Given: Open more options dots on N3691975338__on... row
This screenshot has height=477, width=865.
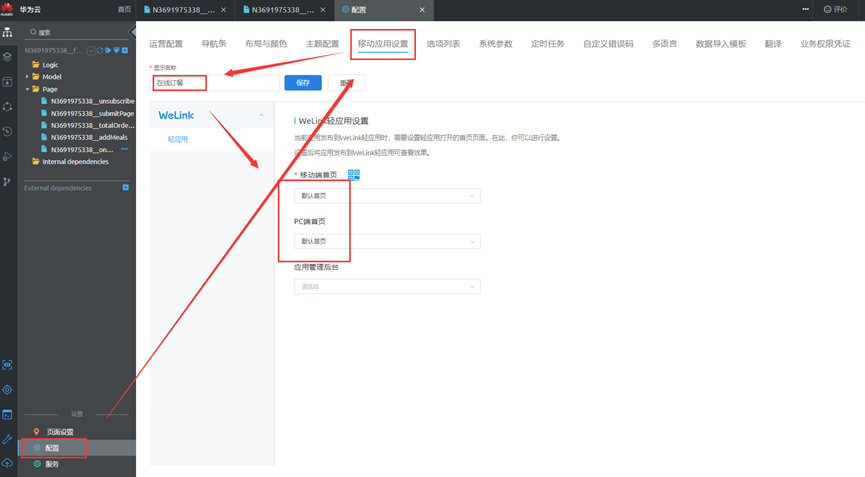Looking at the screenshot, I should tap(124, 149).
